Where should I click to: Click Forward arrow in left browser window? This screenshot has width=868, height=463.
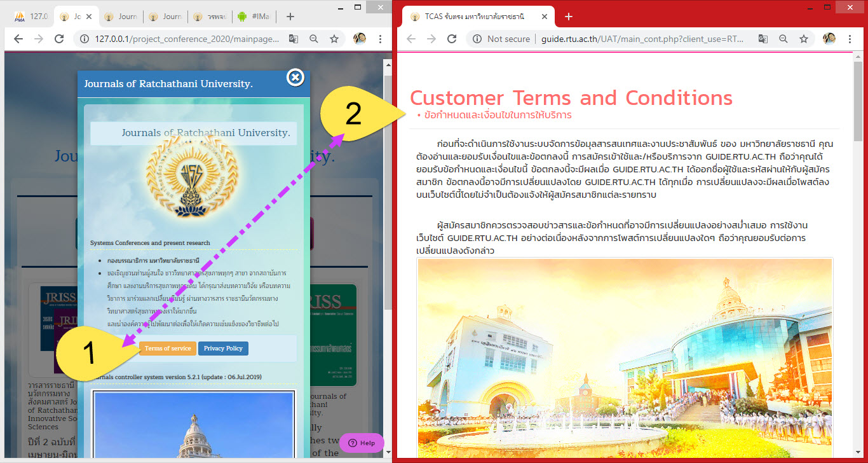[x=39, y=39]
